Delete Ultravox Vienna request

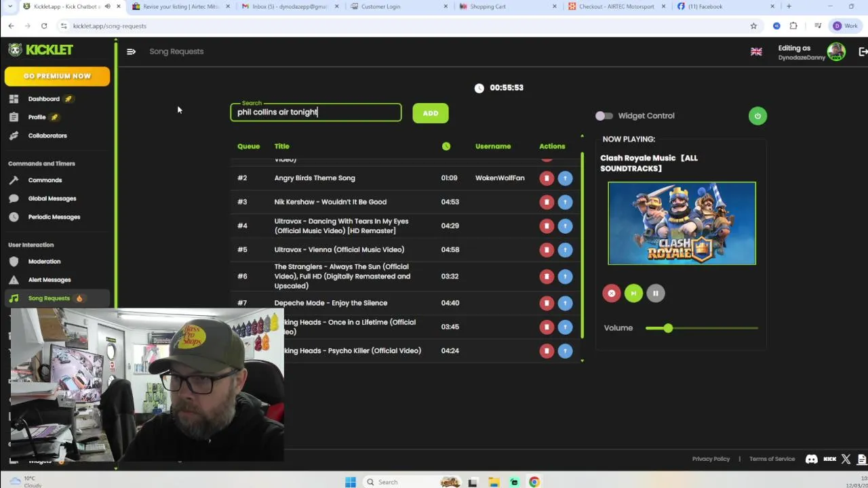tap(547, 249)
